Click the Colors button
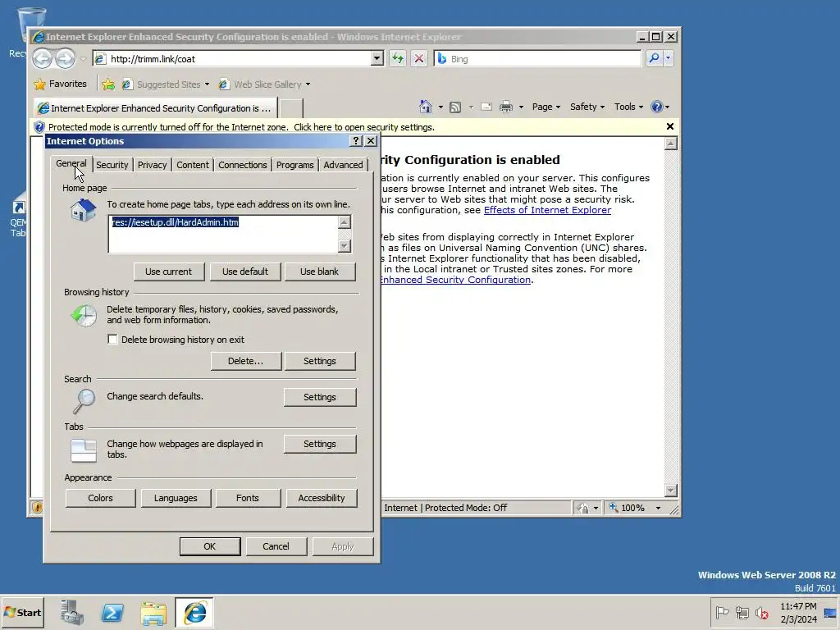840x630 pixels. tap(100, 498)
